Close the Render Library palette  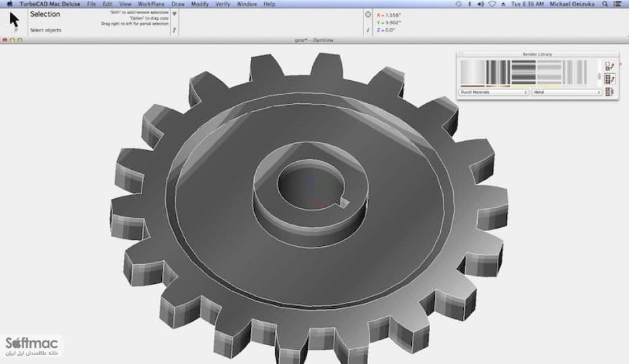click(x=460, y=54)
